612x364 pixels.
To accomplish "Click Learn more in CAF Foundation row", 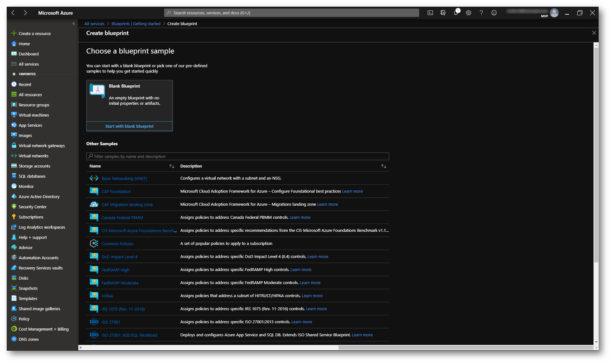I will [x=352, y=191].
